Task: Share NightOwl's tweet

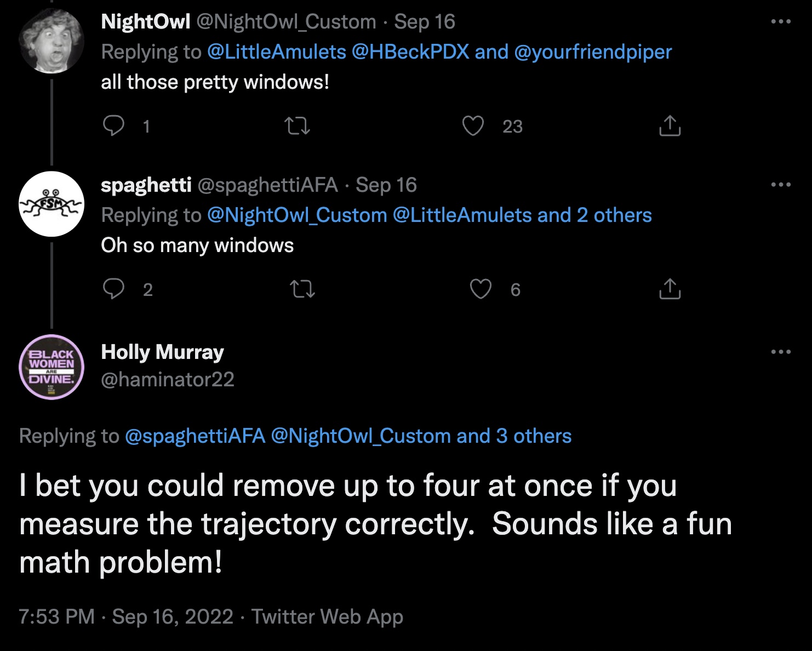Action: (670, 126)
